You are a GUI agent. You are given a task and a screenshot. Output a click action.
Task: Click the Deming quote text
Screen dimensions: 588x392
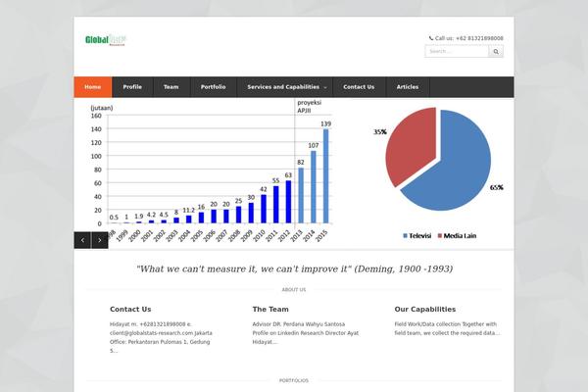[294, 269]
